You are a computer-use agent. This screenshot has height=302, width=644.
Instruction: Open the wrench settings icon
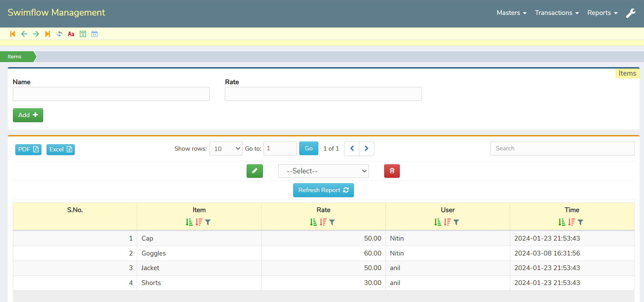tap(630, 13)
